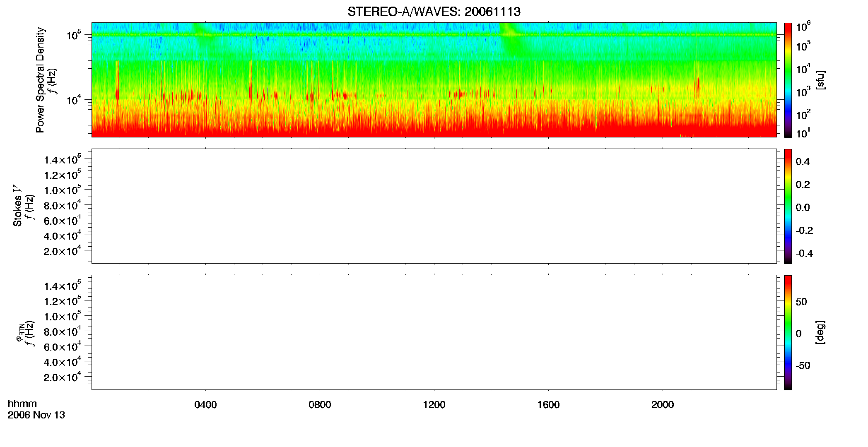
Task: Click the degrees phi colorbar
Action: point(788,332)
